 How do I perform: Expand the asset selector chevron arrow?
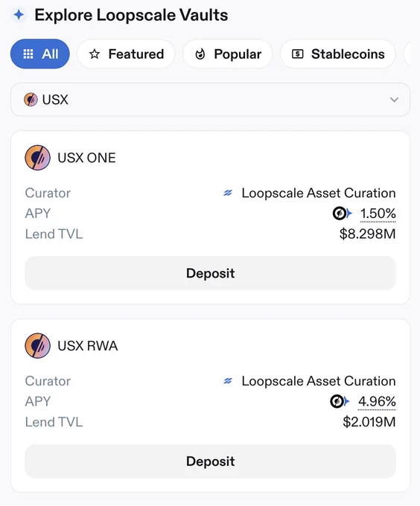pyautogui.click(x=394, y=100)
